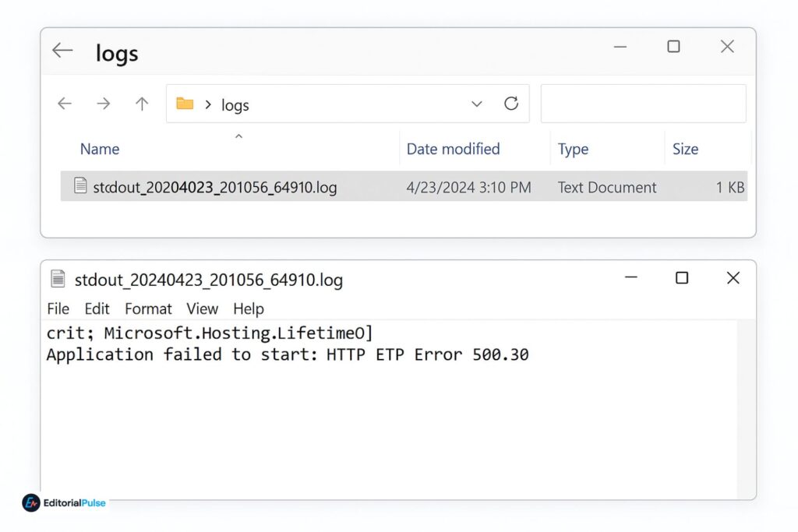Screen dimensions: 798x532
Task: Click the logs breadcrumb in the address bar
Action: tap(235, 104)
